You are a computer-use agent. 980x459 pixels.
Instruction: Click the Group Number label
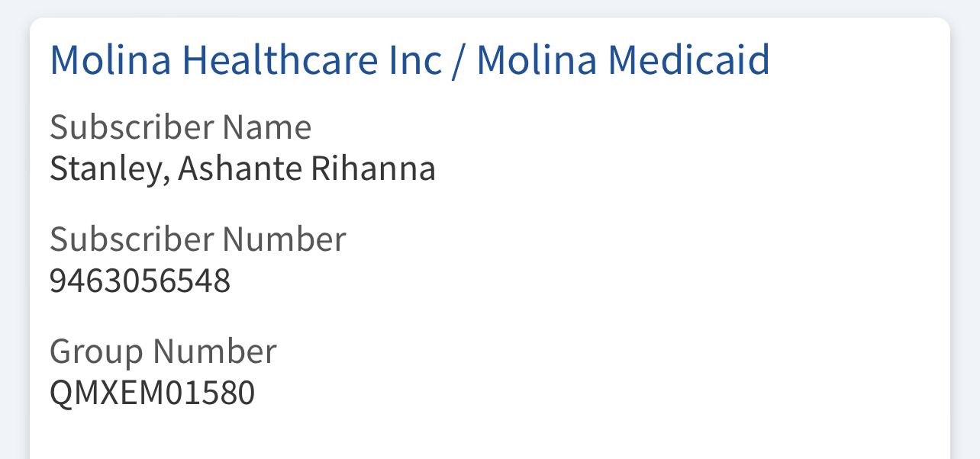163,351
